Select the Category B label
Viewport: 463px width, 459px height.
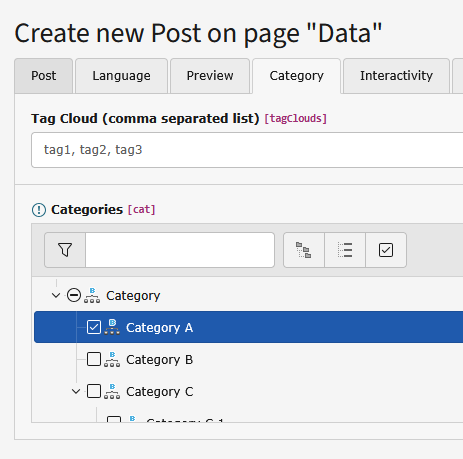159,360
